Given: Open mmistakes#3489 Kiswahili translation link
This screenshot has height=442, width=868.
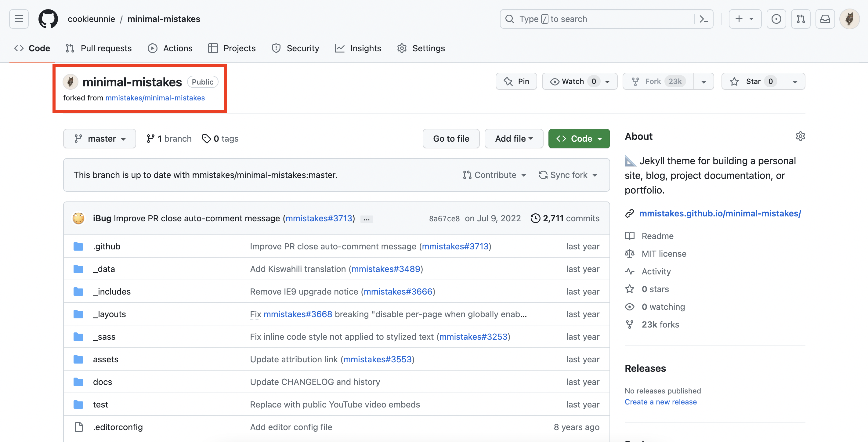Looking at the screenshot, I should pyautogui.click(x=386, y=269).
